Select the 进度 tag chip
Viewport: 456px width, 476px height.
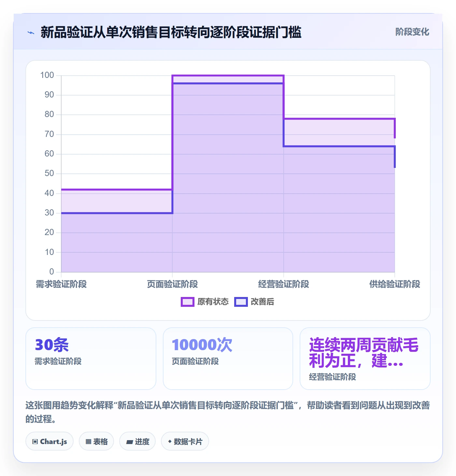coord(137,441)
